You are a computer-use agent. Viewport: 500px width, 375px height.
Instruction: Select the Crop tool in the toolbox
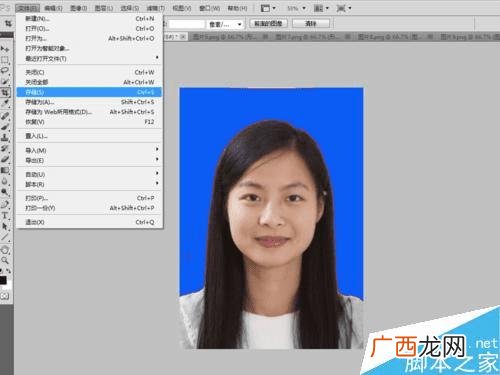[5, 92]
